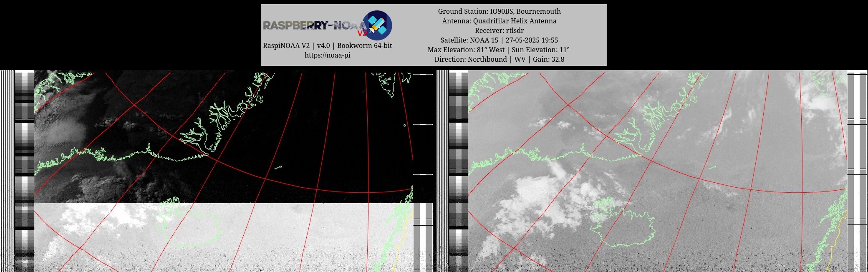Open the https://noaa-pi link

click(327, 55)
